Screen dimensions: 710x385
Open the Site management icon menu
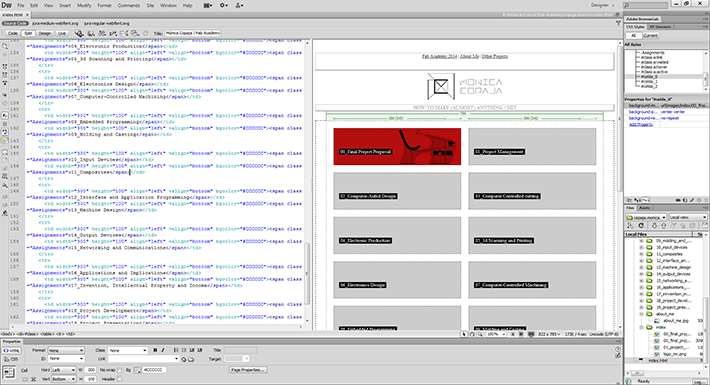pos(239,5)
